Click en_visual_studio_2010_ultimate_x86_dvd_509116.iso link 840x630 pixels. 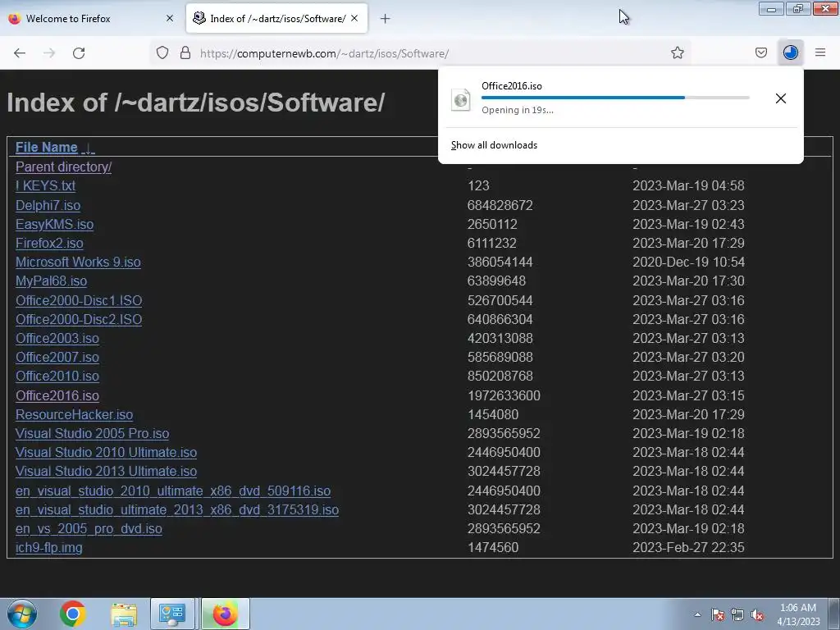pyautogui.click(x=173, y=491)
